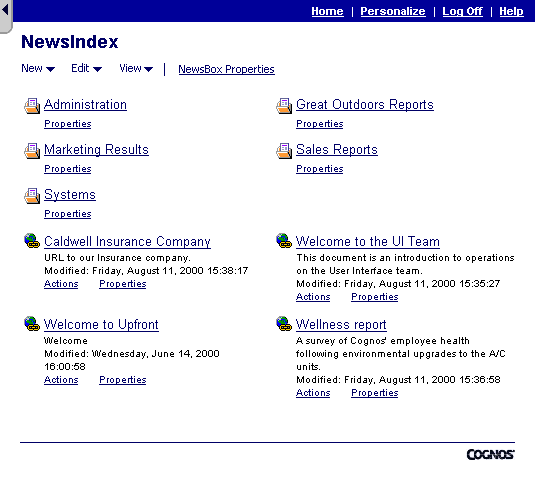
Task: Expand the Edit dropdown menu
Action: tap(86, 69)
